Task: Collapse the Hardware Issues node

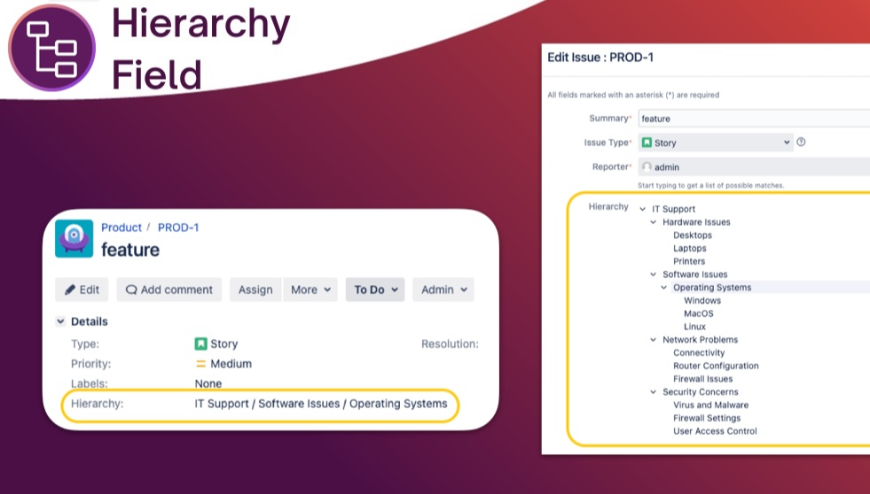Action: [653, 222]
